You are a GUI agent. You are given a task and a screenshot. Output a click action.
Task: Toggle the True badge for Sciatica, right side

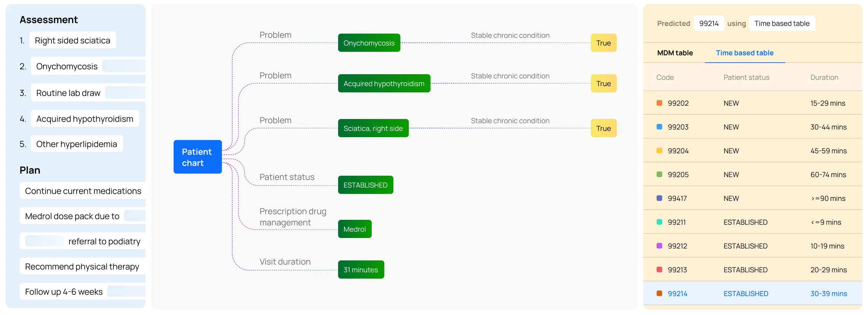tap(603, 128)
